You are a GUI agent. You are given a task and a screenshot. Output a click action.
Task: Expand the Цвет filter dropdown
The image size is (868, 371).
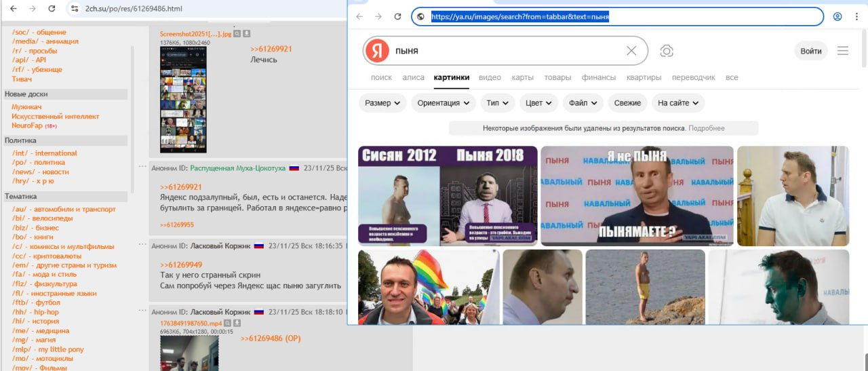(x=539, y=103)
